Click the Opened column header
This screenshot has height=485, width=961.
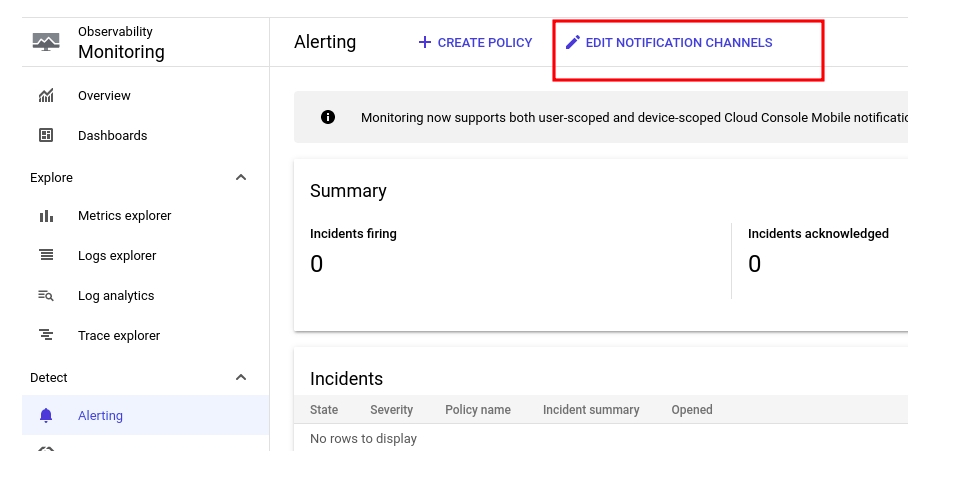coord(692,410)
